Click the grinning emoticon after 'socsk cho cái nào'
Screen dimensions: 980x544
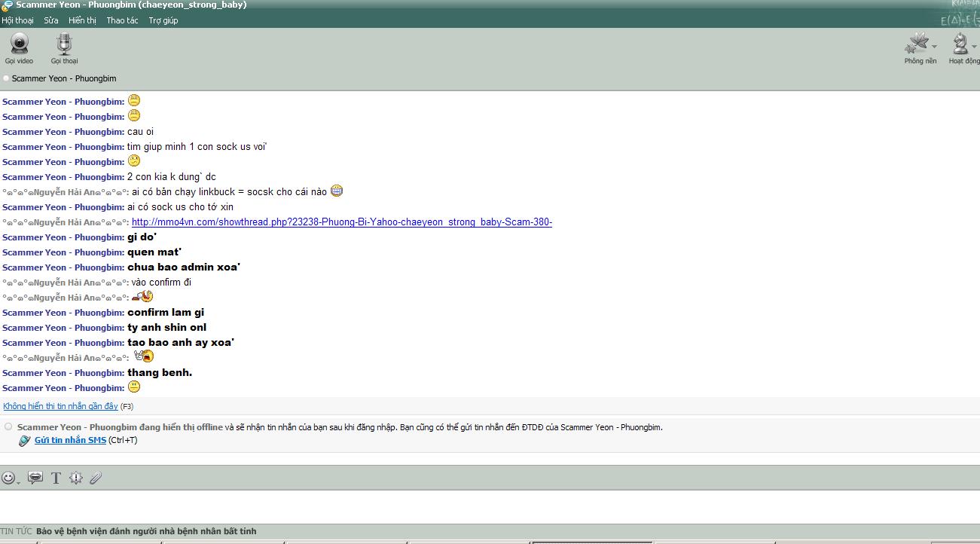(x=337, y=191)
